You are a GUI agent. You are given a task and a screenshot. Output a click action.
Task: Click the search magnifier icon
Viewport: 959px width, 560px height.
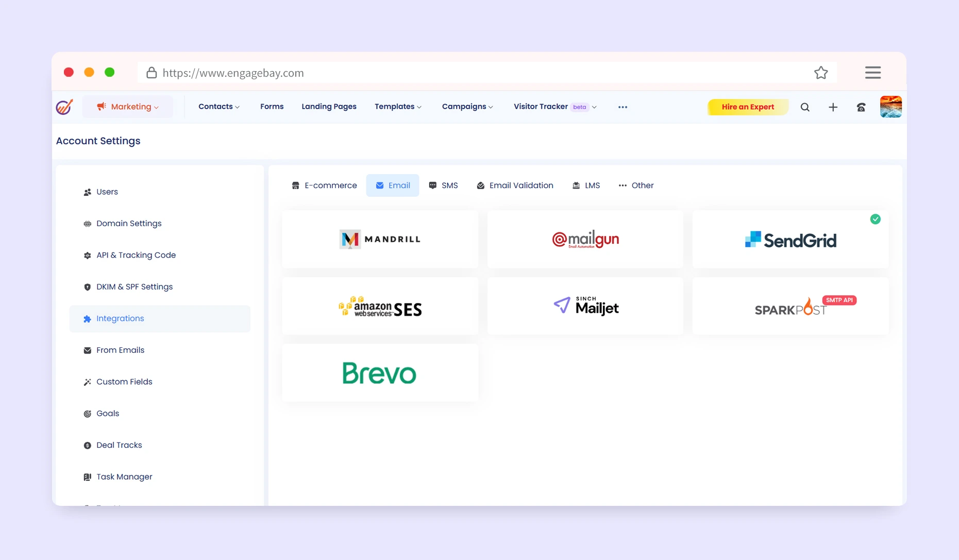coord(805,107)
